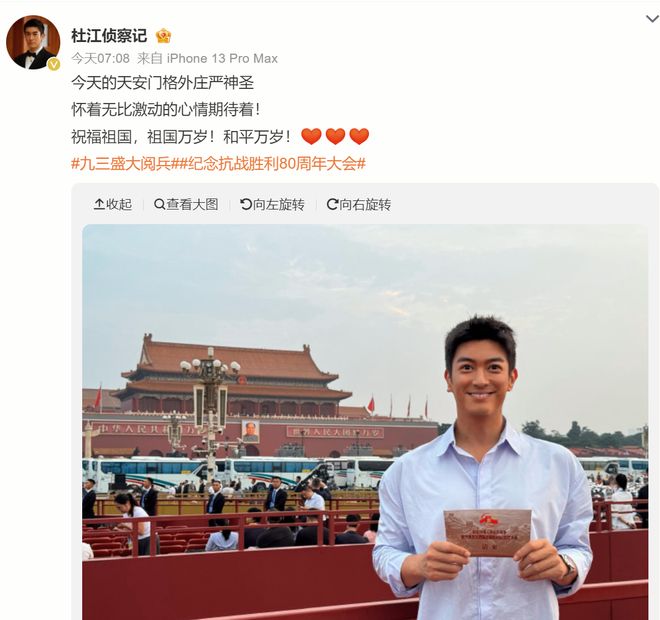Open the post options chevron menu
The image size is (660, 620).
point(652,19)
